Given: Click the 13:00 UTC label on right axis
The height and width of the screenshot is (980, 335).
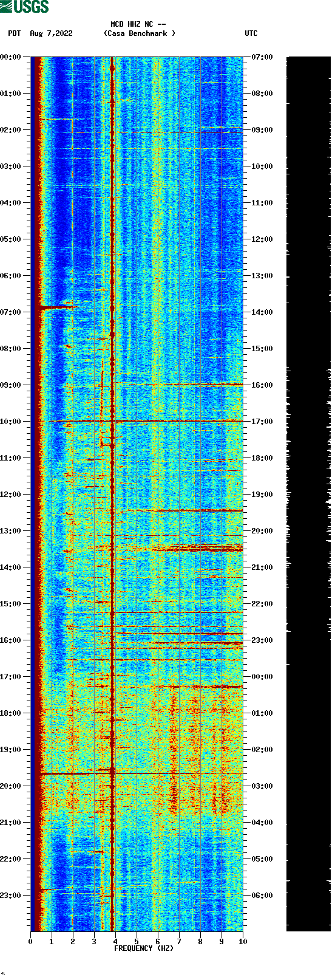Looking at the screenshot, I should (262, 276).
